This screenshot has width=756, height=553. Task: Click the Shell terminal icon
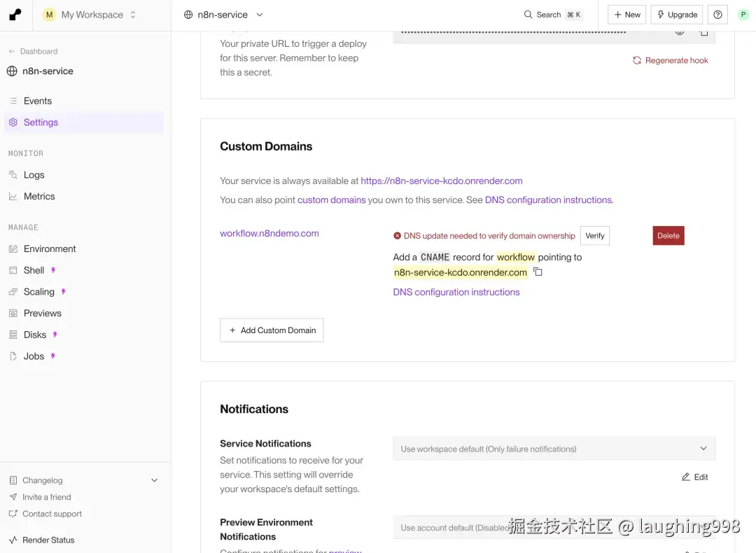pyautogui.click(x=13, y=270)
